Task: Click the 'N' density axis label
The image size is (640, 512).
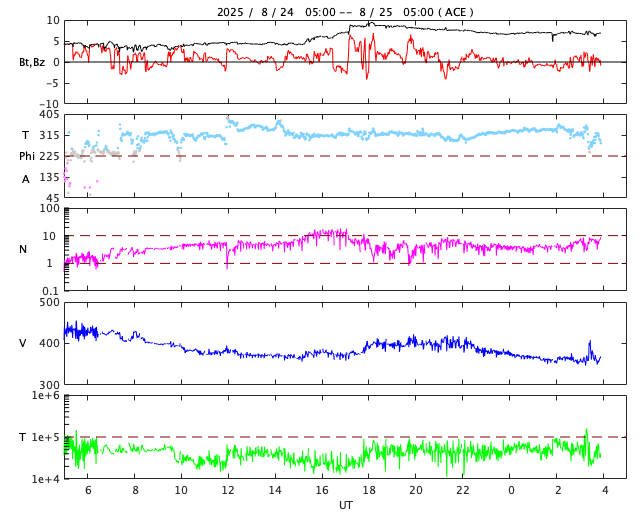Action: coord(23,249)
